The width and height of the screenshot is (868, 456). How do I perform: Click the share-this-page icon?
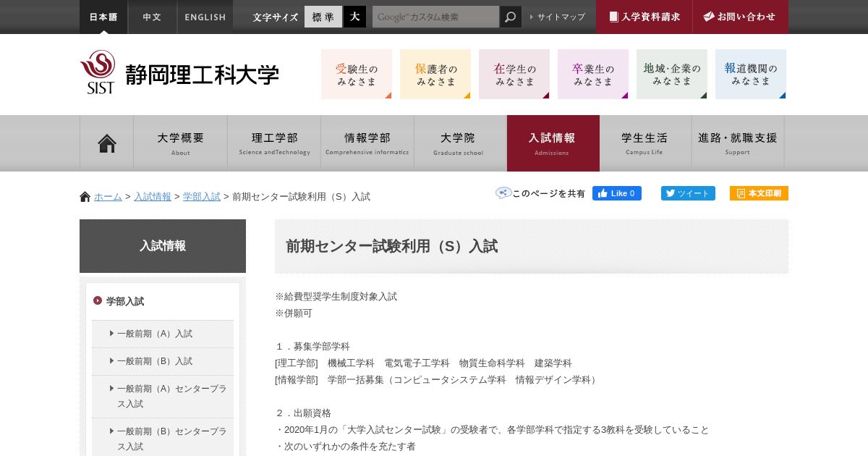pyautogui.click(x=503, y=193)
